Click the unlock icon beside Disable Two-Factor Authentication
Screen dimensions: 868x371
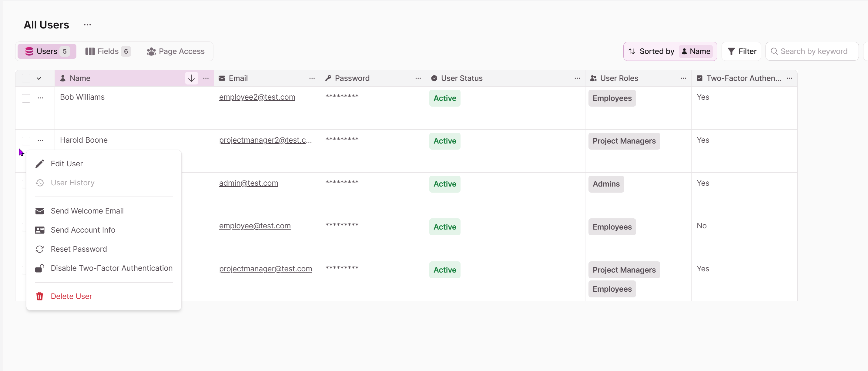[39, 268]
